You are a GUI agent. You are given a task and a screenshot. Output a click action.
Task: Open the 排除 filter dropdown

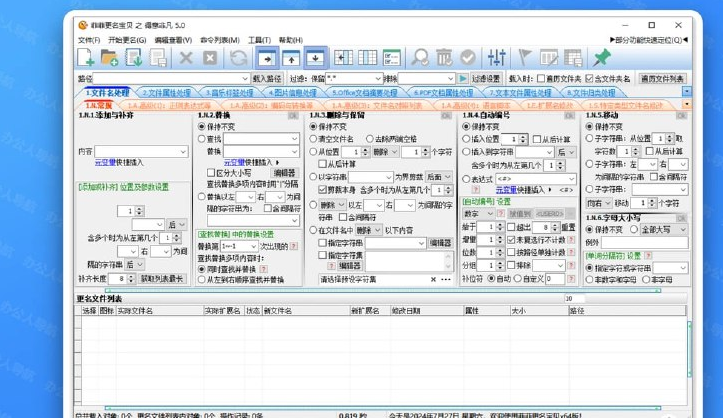450,79
